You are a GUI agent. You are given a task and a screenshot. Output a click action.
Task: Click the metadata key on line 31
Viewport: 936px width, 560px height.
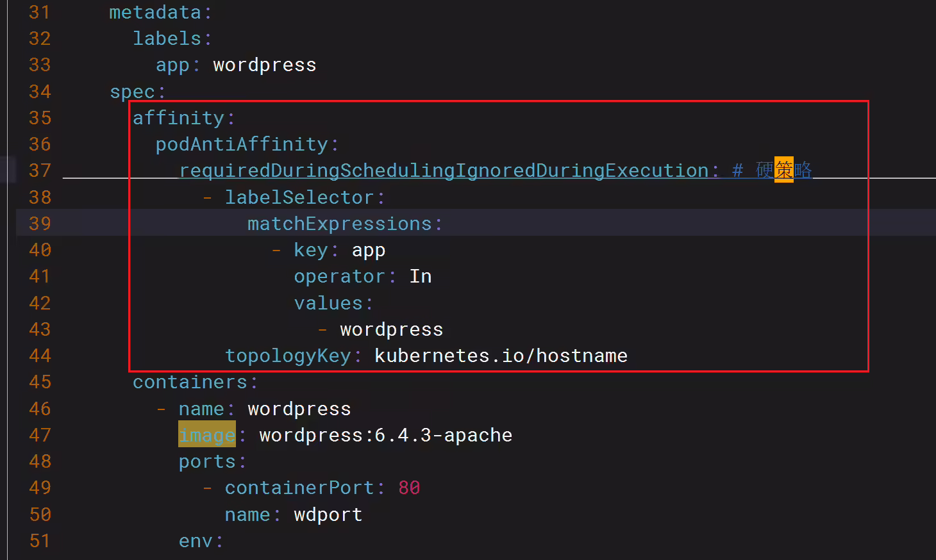click(x=155, y=12)
